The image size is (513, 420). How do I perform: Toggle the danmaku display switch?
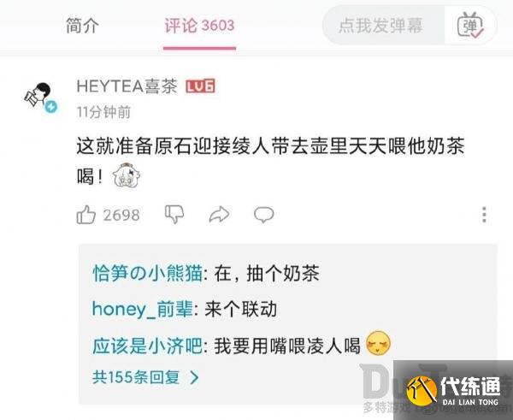point(470,25)
